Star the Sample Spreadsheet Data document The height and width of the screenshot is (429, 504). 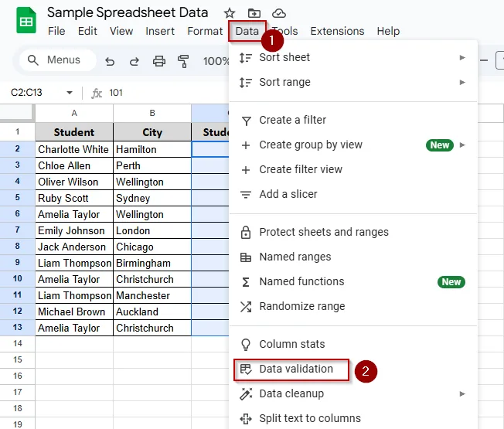coord(230,13)
